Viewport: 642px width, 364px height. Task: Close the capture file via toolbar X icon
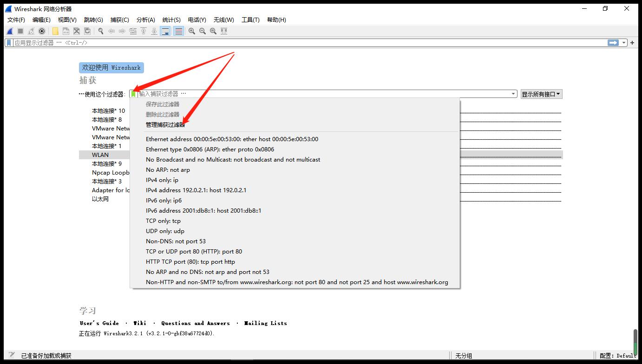click(77, 31)
